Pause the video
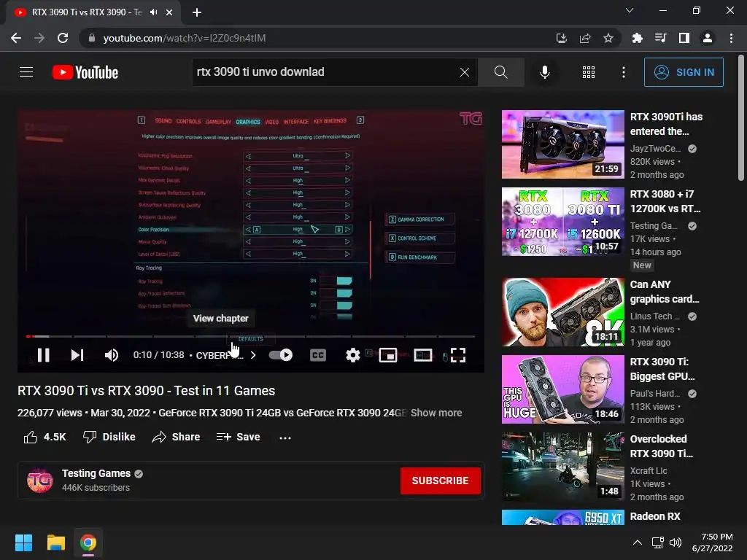The height and width of the screenshot is (560, 747). tap(43, 355)
